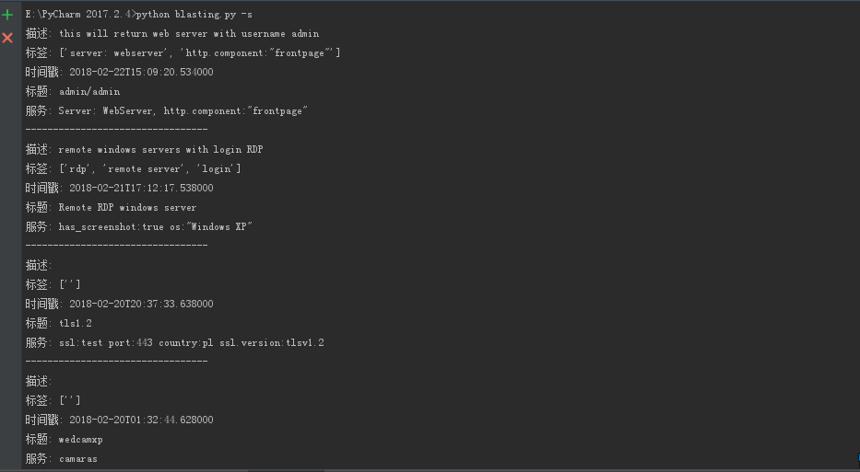Click the 'ssl:test port:443 country:pl' service line
860x472 pixels.
coord(191,343)
